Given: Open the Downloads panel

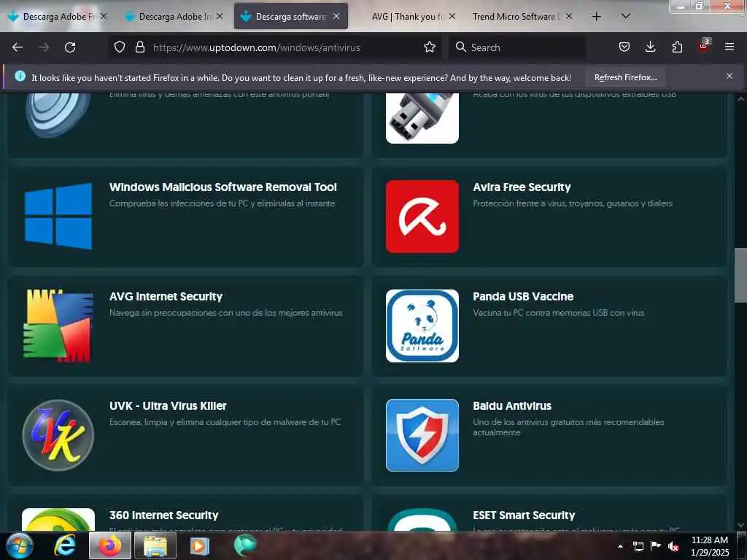Looking at the screenshot, I should point(650,47).
